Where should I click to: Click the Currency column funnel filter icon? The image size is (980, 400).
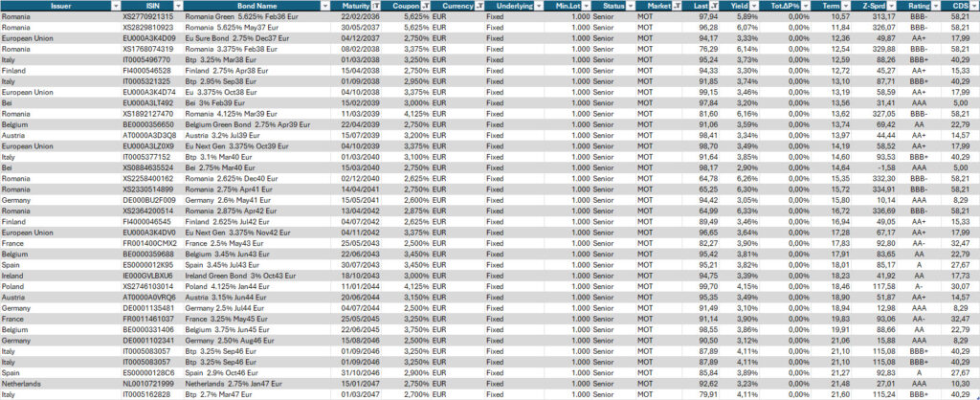pyautogui.click(x=478, y=6)
